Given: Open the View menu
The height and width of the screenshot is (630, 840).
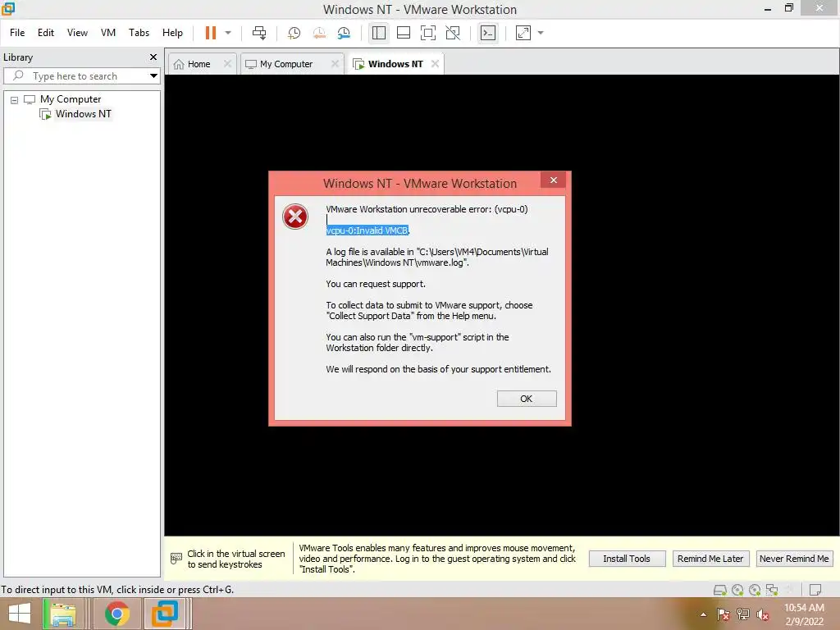Looking at the screenshot, I should click(x=77, y=33).
